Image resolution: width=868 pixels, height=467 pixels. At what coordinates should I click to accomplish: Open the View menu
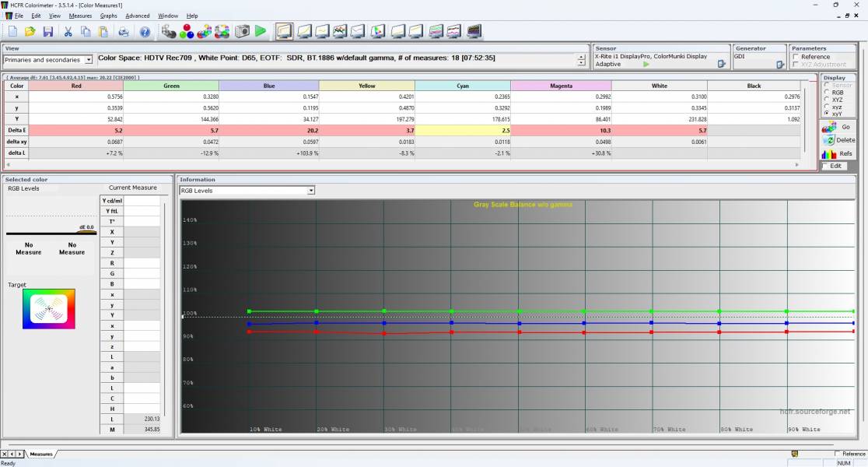[54, 16]
